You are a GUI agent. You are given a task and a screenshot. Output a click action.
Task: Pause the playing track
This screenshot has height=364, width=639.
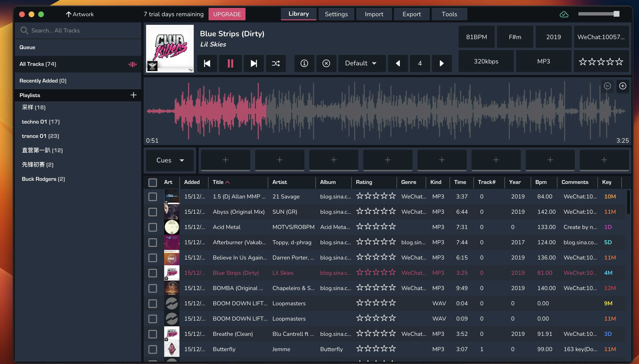click(230, 63)
